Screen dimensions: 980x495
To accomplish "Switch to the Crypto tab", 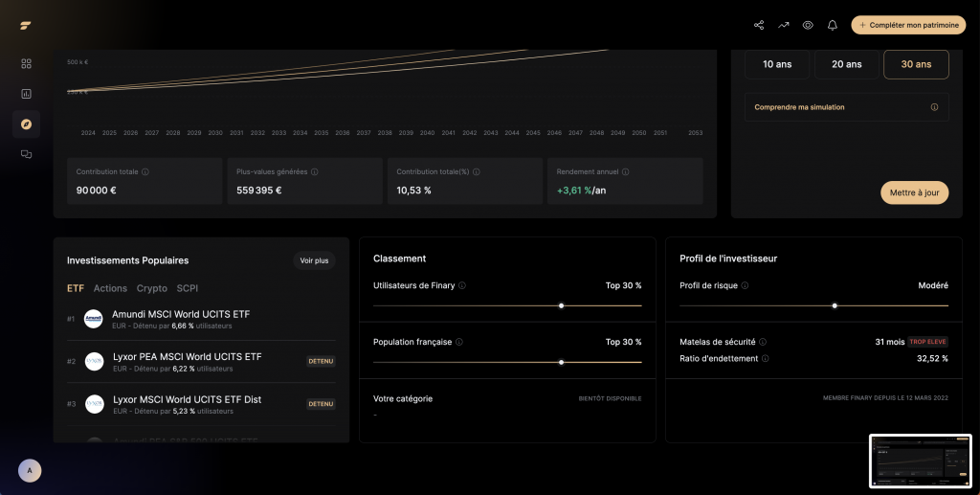I will pyautogui.click(x=152, y=288).
